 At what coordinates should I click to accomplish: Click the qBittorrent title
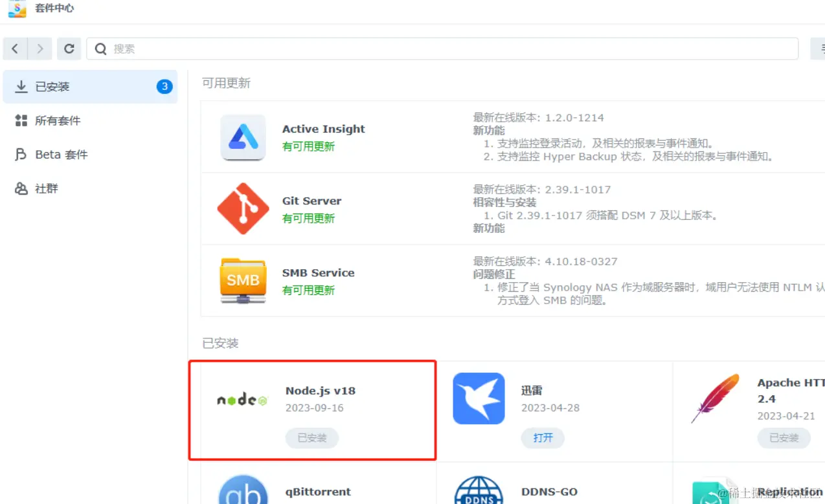click(318, 492)
